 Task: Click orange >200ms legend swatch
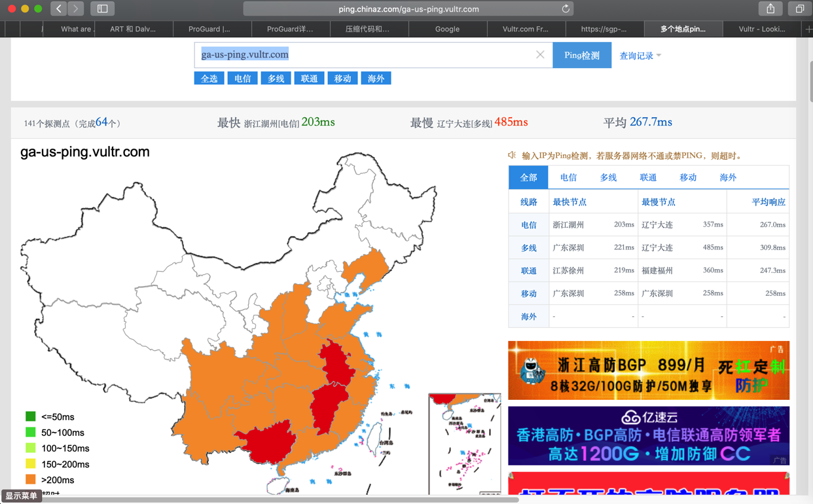click(30, 479)
